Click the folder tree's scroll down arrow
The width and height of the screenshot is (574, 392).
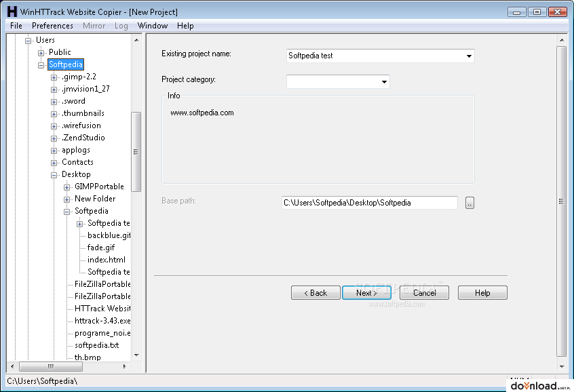click(x=136, y=355)
